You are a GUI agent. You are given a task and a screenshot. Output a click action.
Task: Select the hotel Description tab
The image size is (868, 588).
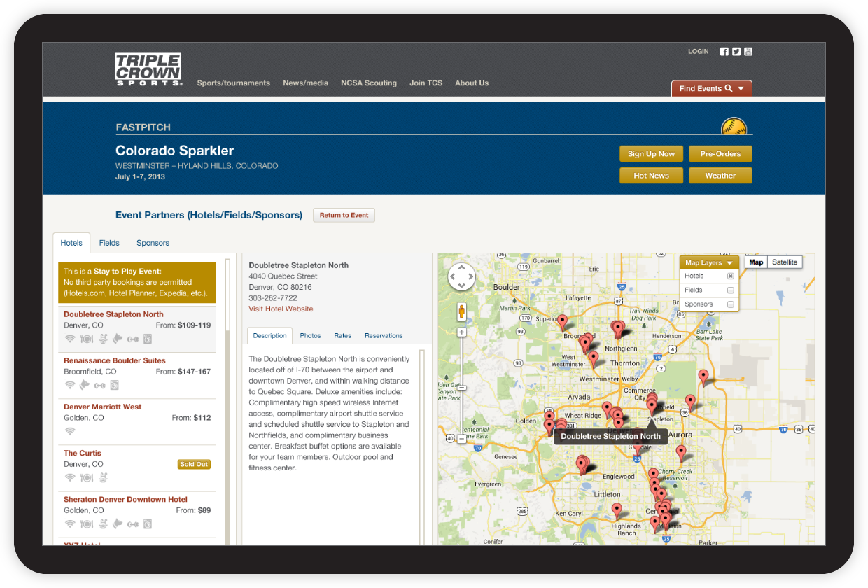(x=269, y=336)
